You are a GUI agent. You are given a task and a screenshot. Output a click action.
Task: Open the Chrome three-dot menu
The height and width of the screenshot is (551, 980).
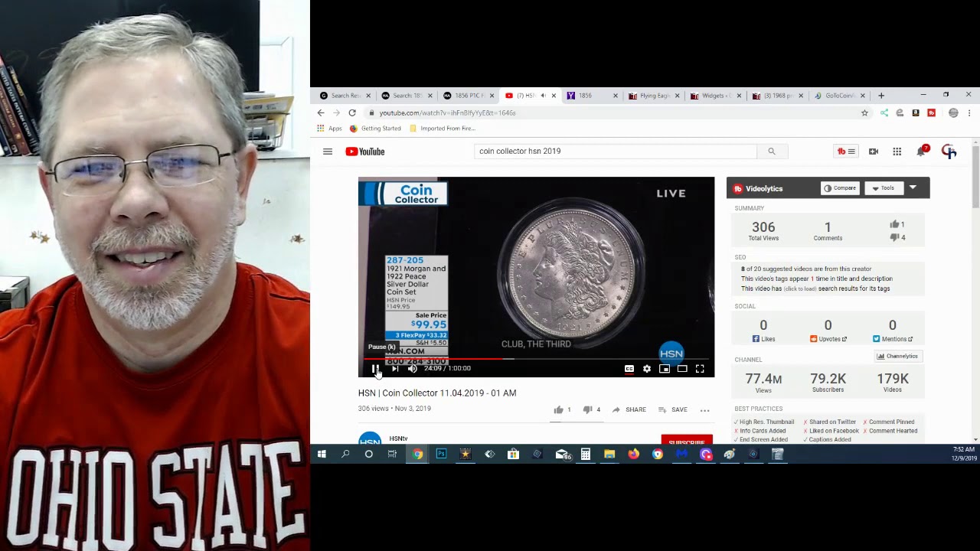point(969,112)
